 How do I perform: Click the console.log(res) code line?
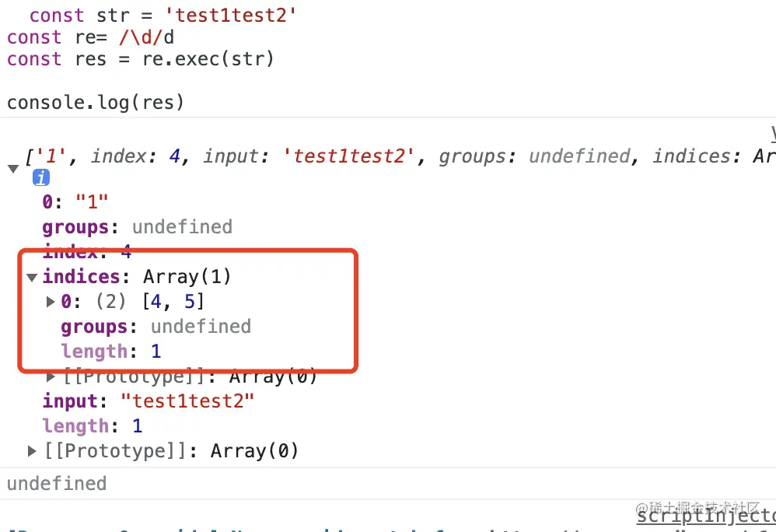click(96, 103)
